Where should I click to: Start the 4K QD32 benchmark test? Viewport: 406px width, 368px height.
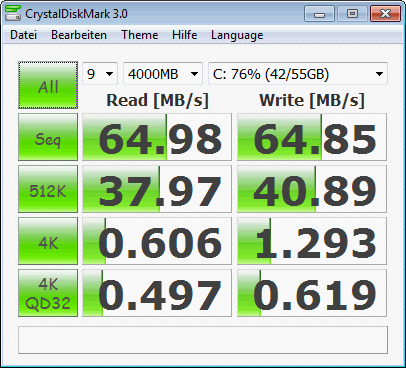click(x=48, y=293)
